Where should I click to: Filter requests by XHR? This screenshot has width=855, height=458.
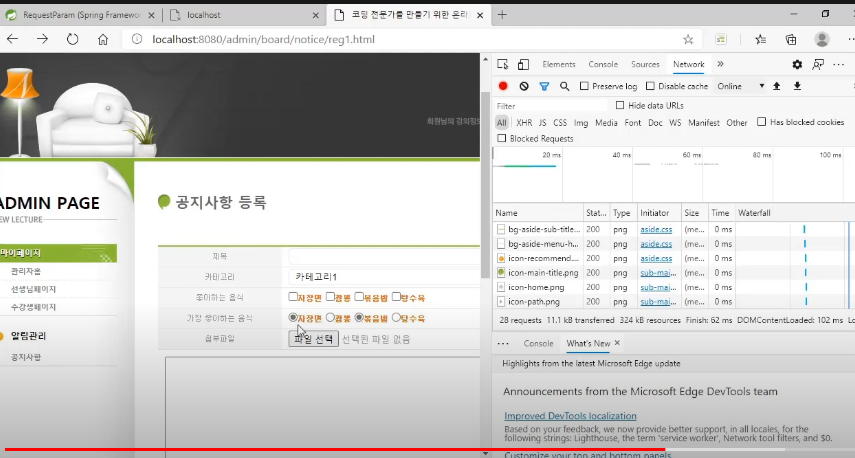tap(524, 123)
